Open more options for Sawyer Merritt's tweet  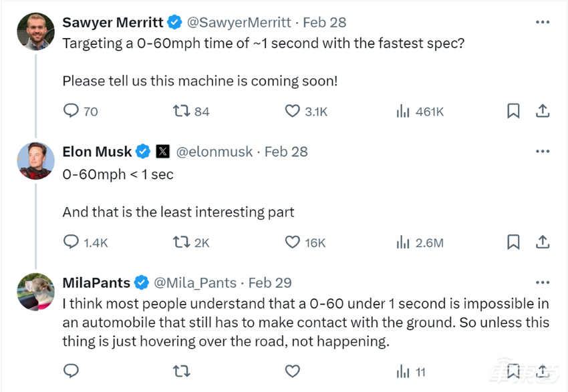(543, 22)
